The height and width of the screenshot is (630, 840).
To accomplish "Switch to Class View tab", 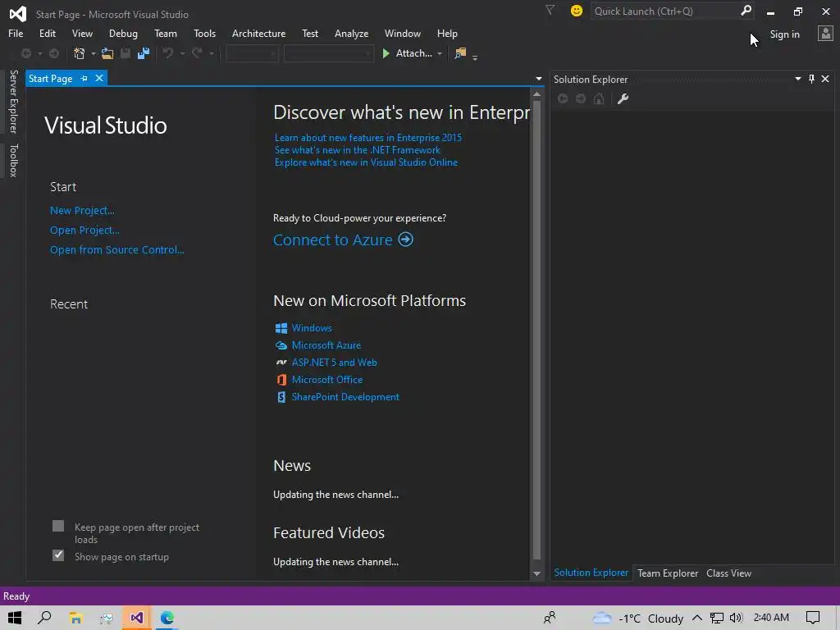I will coord(728,573).
